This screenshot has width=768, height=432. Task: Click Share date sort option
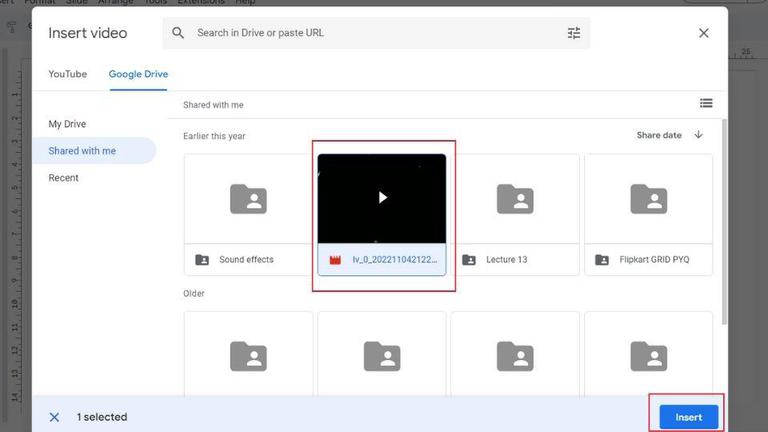coord(659,135)
